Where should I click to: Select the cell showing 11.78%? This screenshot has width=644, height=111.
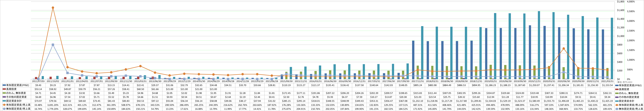coord(272,109)
